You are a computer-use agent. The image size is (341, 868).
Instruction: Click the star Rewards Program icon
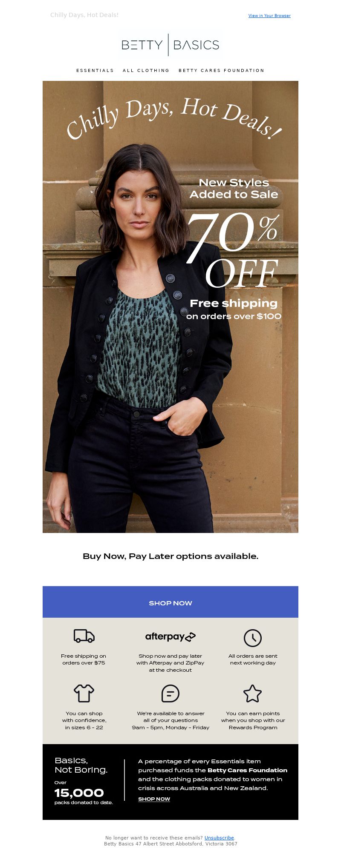(252, 693)
